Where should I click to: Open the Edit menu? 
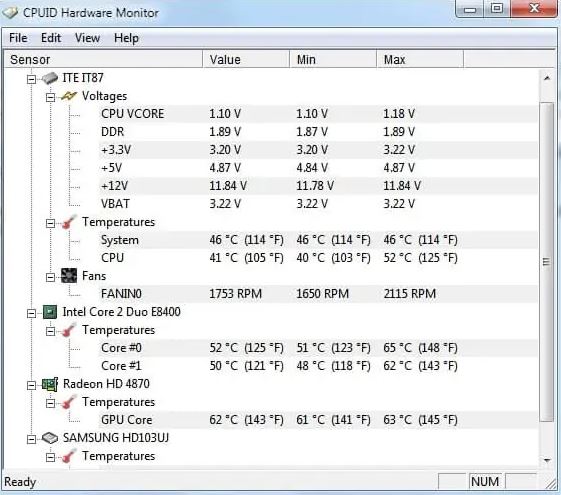[50, 38]
